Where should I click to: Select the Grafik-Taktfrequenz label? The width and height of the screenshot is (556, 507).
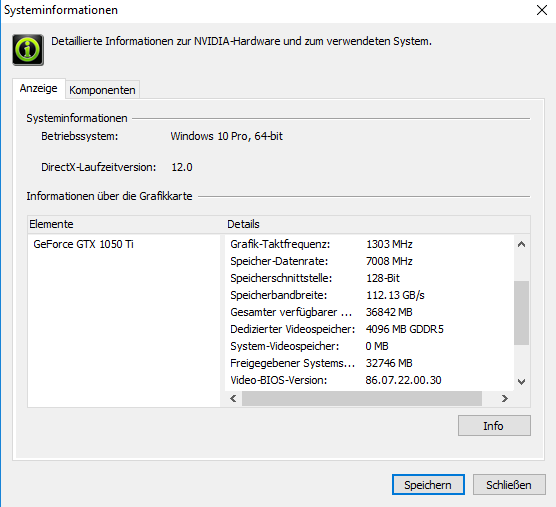point(280,244)
